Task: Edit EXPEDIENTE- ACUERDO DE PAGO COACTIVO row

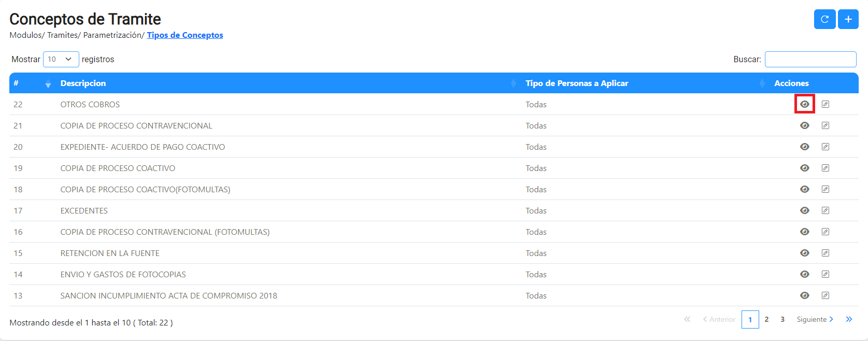Action: tap(826, 147)
